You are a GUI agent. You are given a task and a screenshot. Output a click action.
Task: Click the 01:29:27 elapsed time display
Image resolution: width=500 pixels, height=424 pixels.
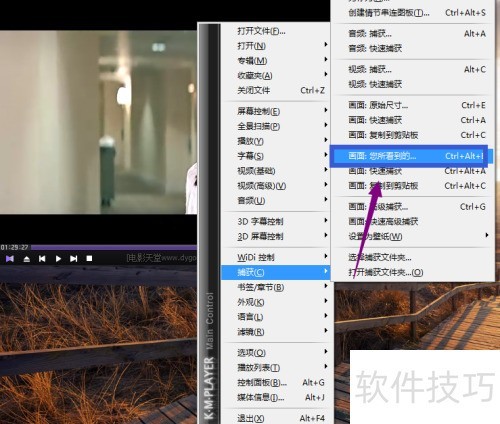pyautogui.click(x=14, y=247)
